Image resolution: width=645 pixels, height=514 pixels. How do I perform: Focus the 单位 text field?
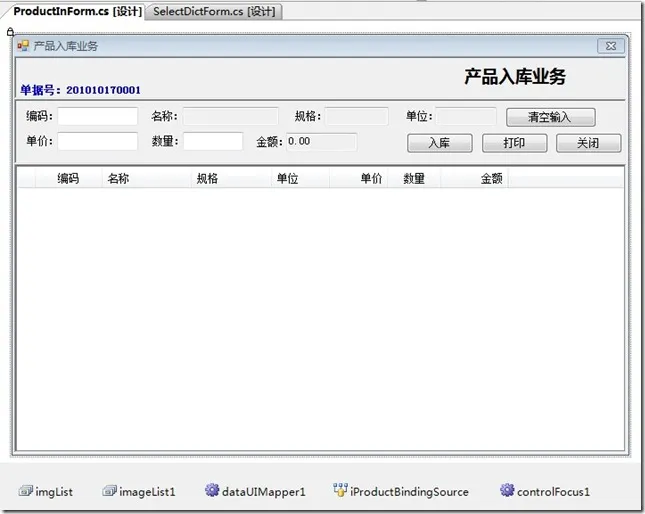point(466,116)
